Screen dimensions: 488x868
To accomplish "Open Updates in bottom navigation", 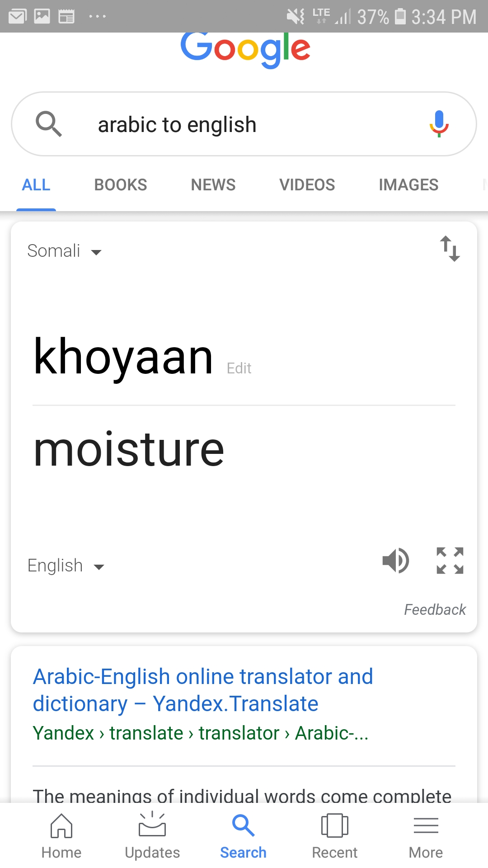I will [152, 836].
